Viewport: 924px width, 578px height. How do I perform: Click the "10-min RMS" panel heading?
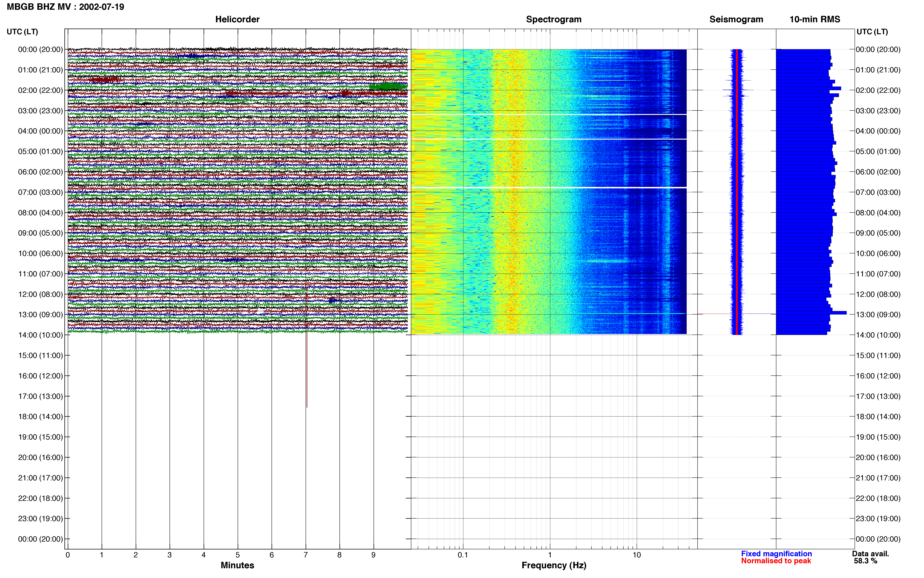click(x=815, y=19)
